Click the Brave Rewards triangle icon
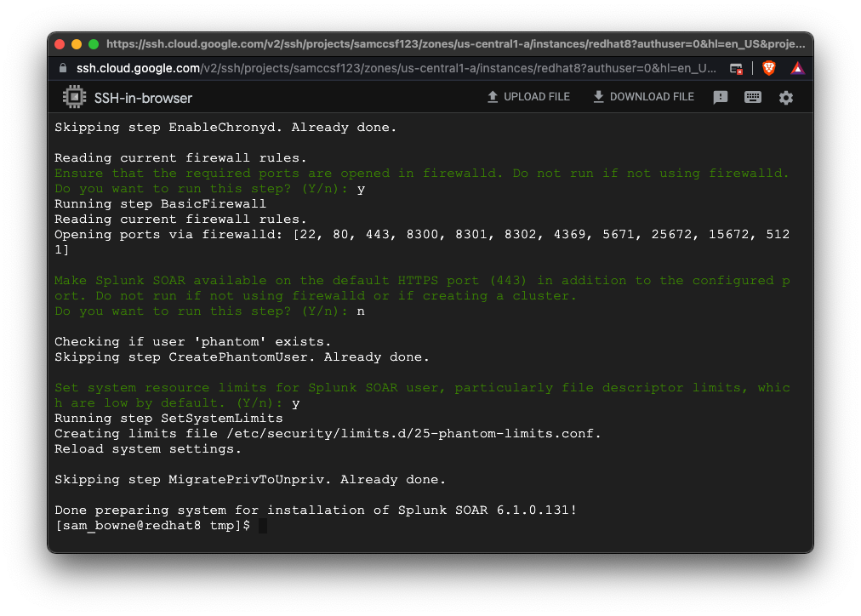Screen dimensions: 861x616 (797, 68)
